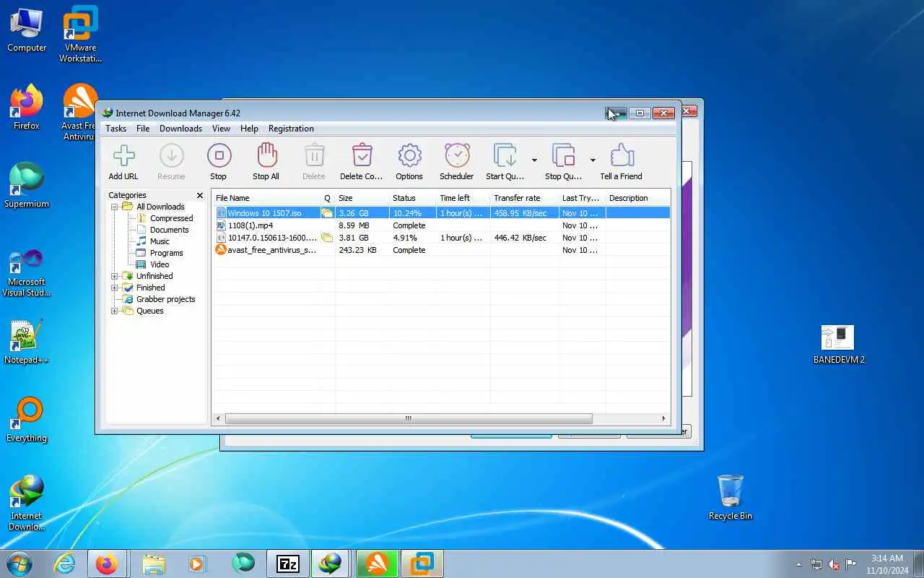Select Grabber projects in tree
924x578 pixels.
165,299
